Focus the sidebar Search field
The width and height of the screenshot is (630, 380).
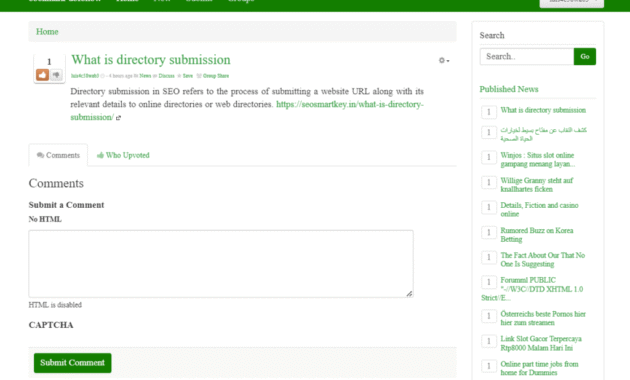tap(526, 57)
